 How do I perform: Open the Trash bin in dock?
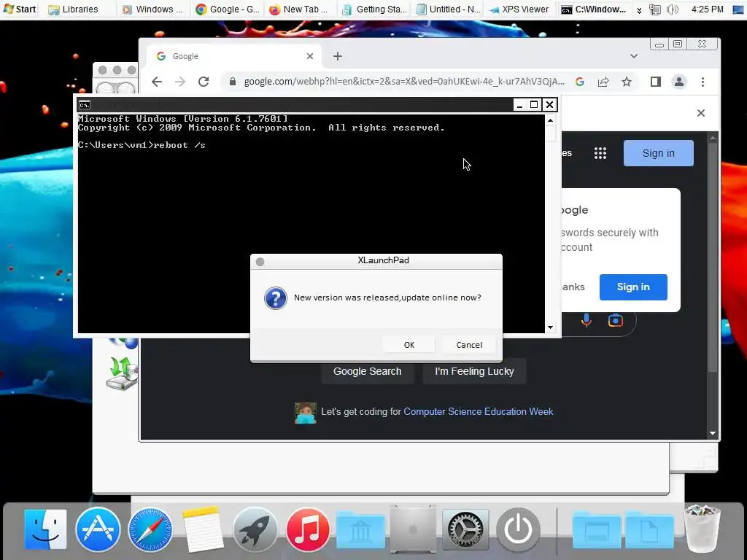(702, 529)
